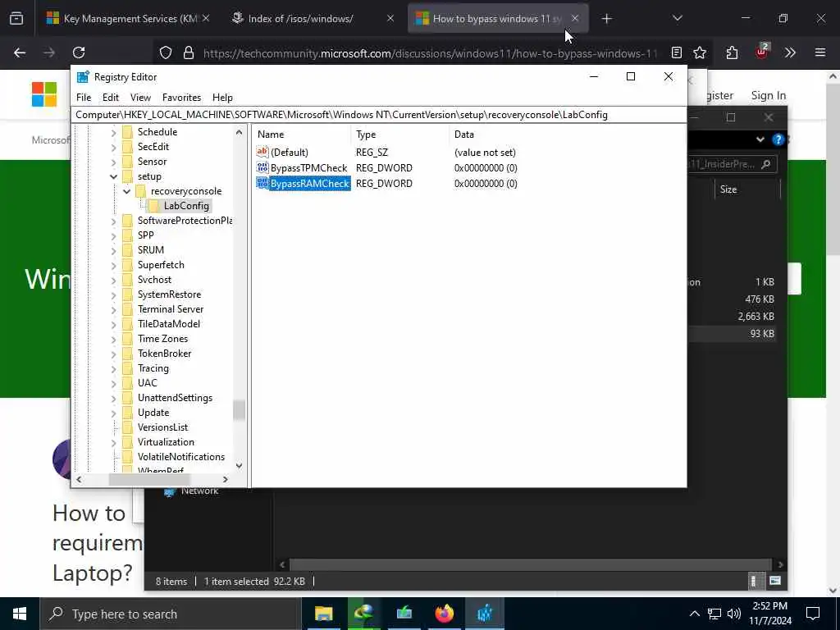Select the LabConfig folder in tree
The height and width of the screenshot is (630, 840).
pos(186,206)
